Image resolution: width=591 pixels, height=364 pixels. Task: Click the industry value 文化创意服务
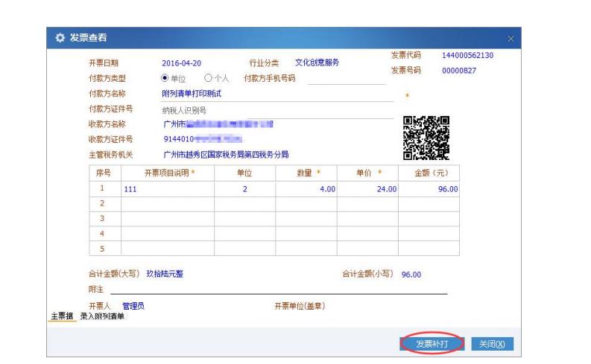click(317, 63)
